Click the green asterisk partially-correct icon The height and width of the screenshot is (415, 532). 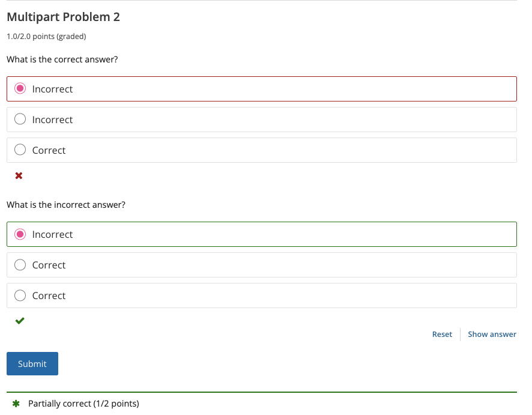(x=16, y=404)
